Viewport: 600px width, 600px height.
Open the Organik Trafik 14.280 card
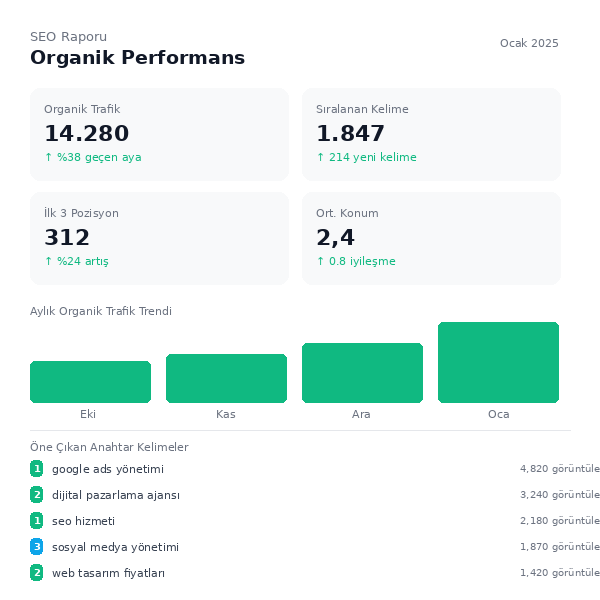(x=159, y=135)
